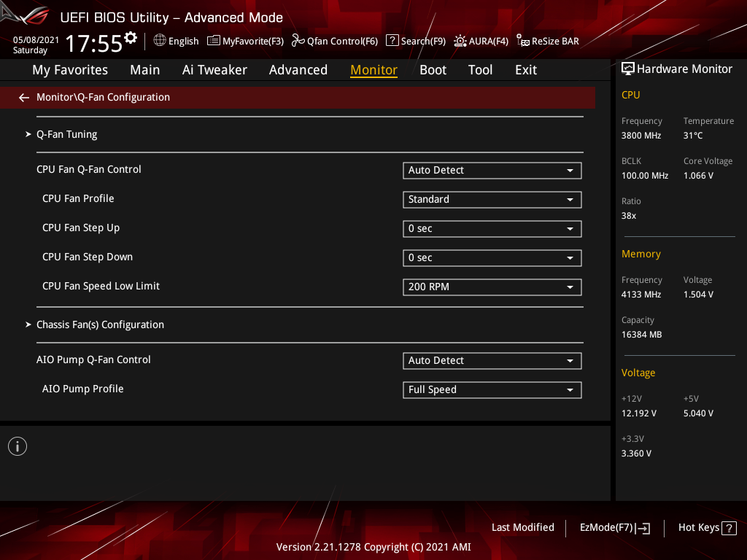Open CPU Fan Step Up dropdown

pyautogui.click(x=492, y=228)
